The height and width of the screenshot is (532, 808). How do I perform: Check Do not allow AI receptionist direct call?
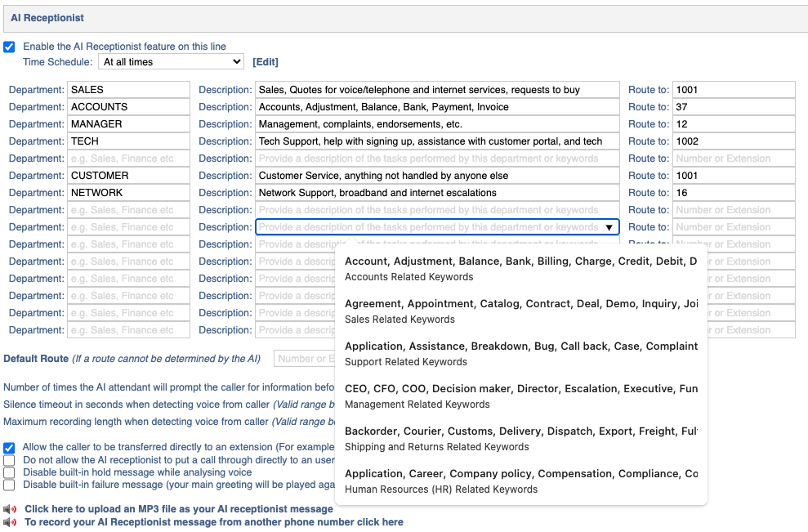click(x=9, y=460)
